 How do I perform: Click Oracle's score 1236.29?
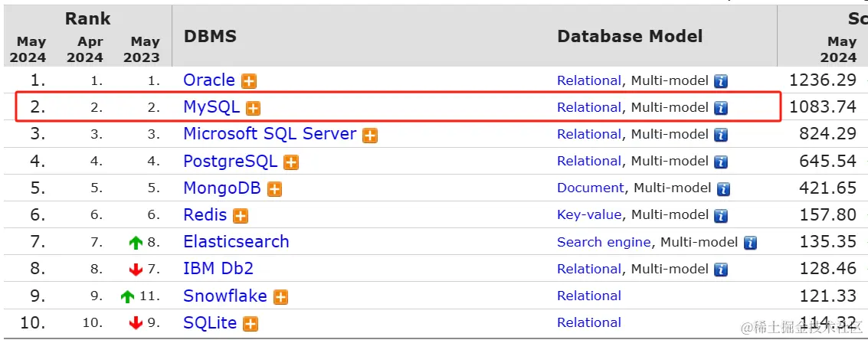[823, 80]
